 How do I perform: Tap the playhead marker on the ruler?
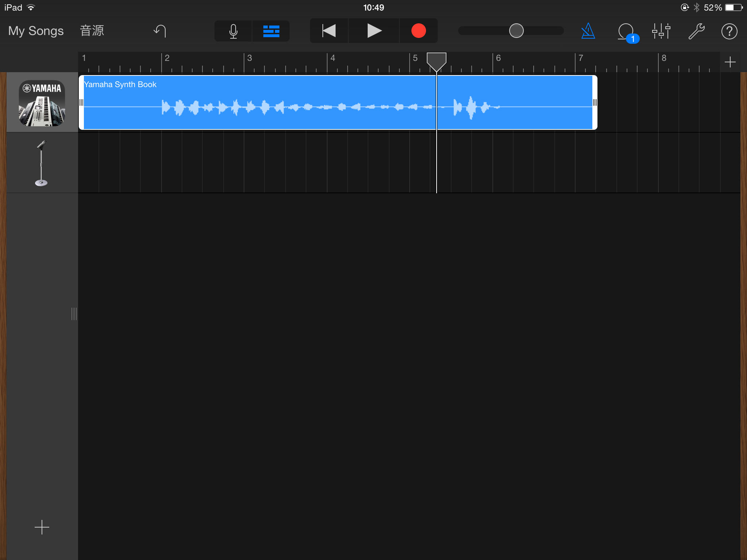coord(436,61)
